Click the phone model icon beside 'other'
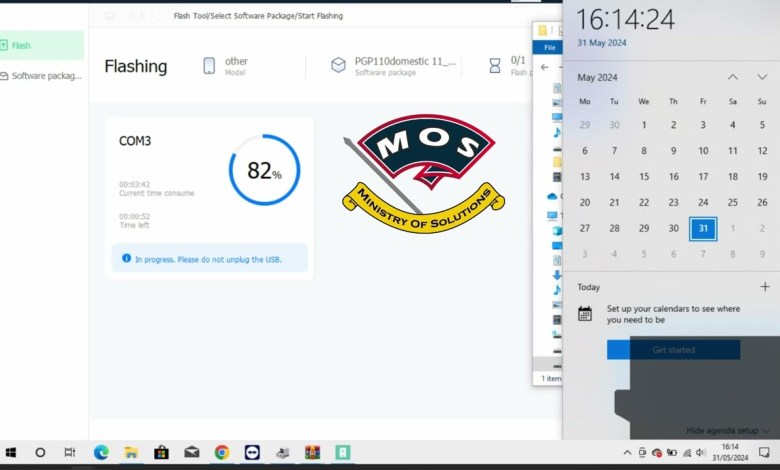This screenshot has height=470, width=780. (209, 66)
